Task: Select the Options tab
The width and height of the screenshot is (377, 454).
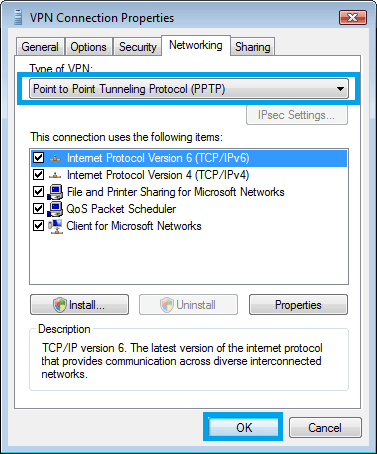Action: 88,47
